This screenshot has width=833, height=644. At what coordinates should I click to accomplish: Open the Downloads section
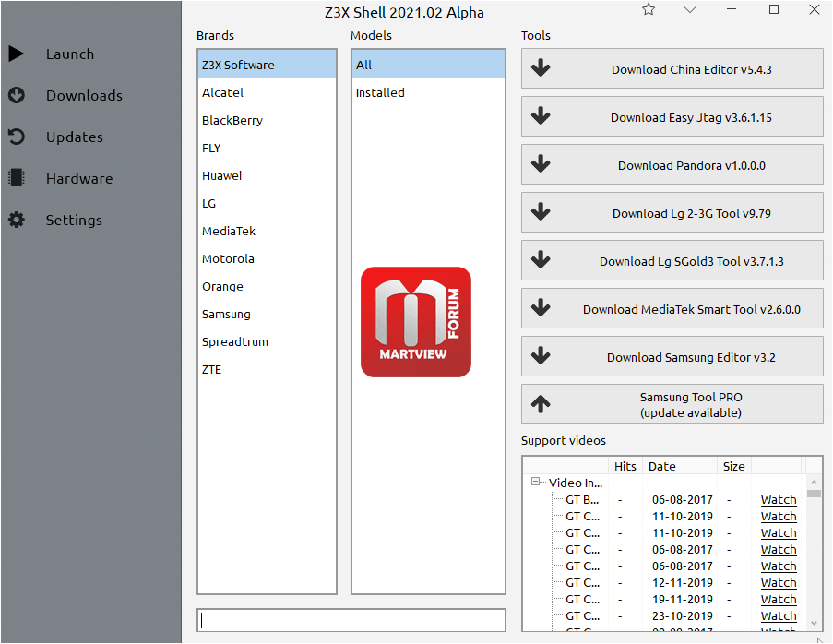pos(84,95)
